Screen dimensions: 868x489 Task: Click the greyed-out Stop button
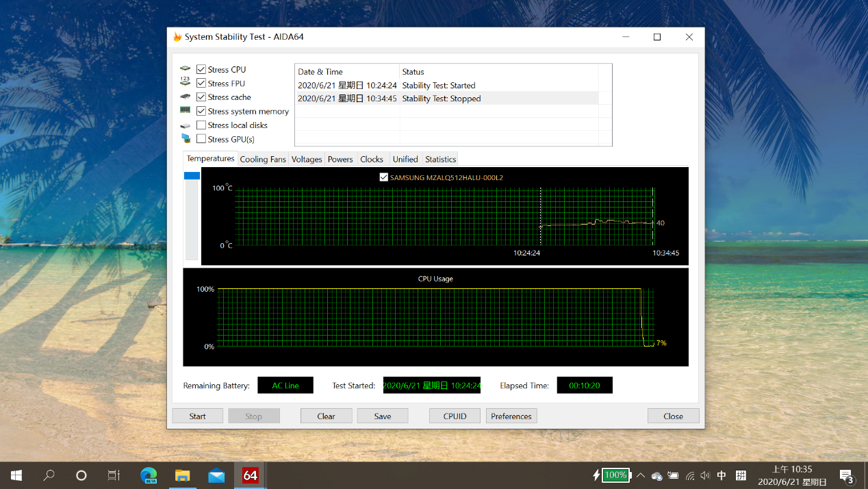[x=254, y=416]
